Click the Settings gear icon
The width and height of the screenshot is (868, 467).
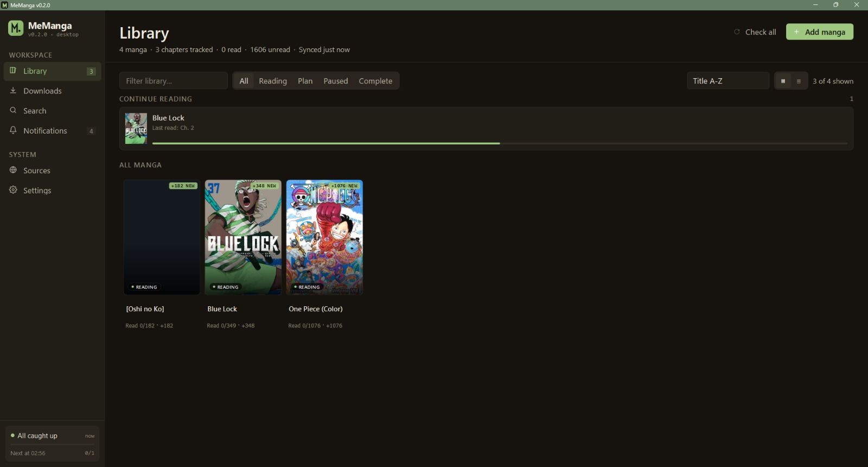tap(13, 190)
